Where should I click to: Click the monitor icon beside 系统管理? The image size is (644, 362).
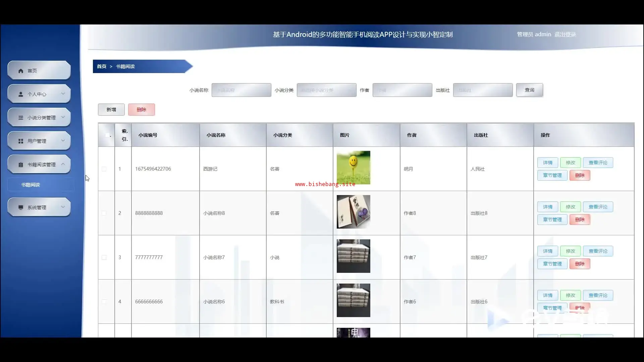pyautogui.click(x=21, y=207)
